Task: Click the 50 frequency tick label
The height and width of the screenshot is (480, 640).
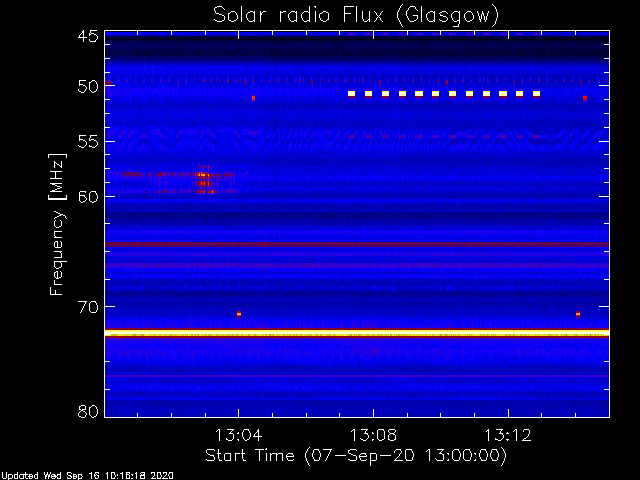Action: point(88,87)
